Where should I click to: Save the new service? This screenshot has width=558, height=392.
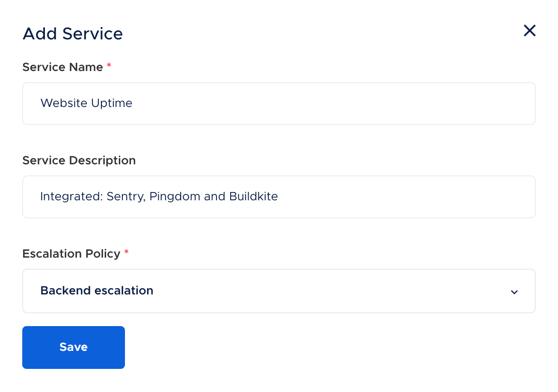click(74, 347)
